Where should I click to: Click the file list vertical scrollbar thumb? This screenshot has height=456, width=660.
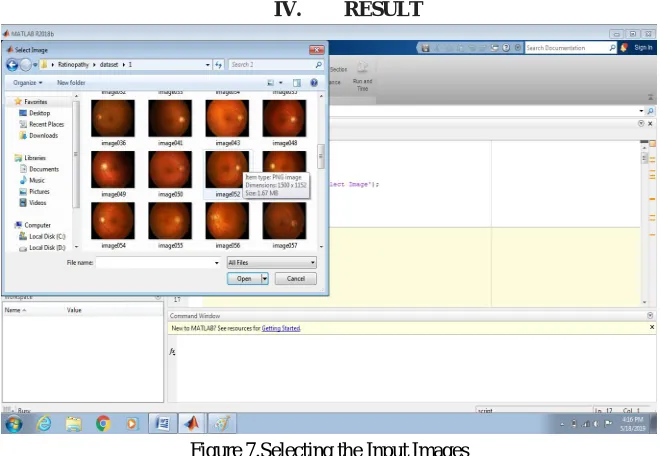point(321,156)
